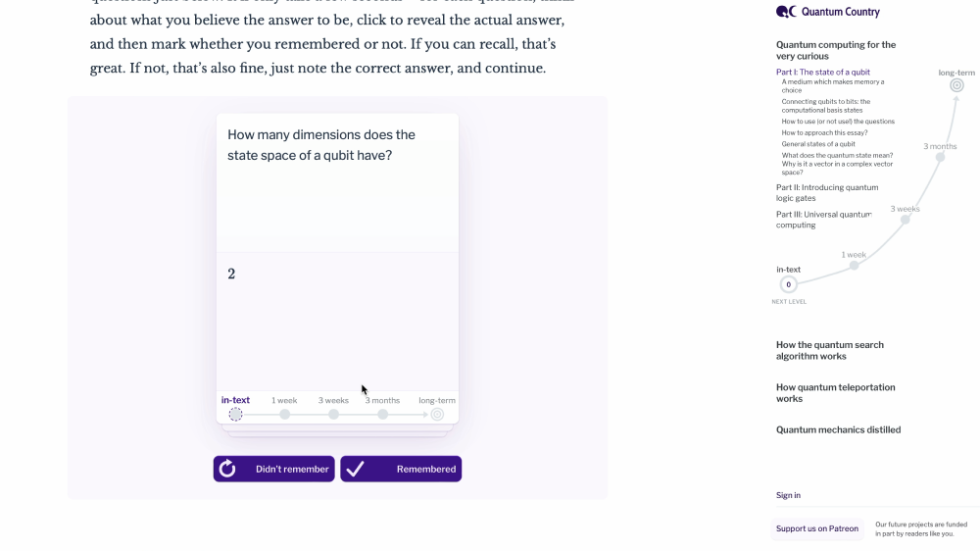This screenshot has height=551, width=980.
Task: Click the flashcard question about qubit dimensions
Action: coord(321,145)
